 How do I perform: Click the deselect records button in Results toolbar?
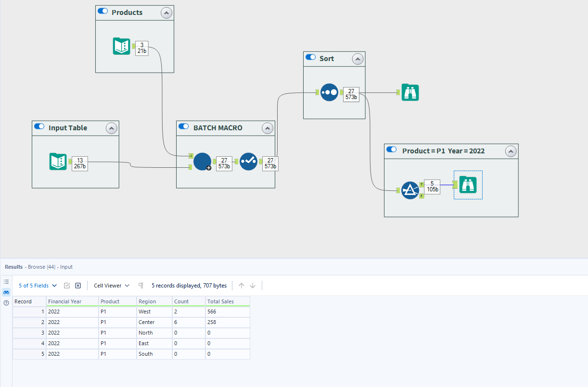(x=77, y=285)
